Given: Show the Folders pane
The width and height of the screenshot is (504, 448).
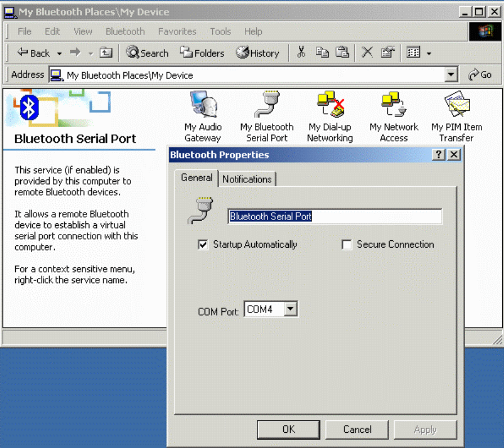Looking at the screenshot, I should click(x=202, y=53).
